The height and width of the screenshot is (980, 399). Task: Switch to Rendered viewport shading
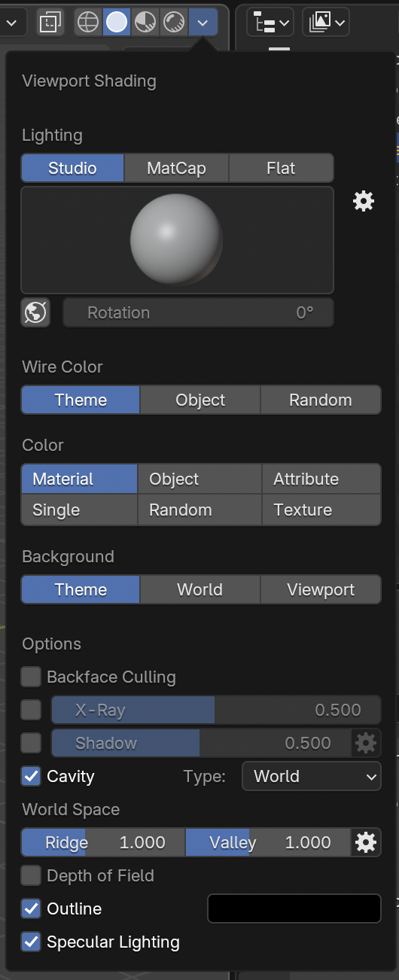tap(174, 23)
